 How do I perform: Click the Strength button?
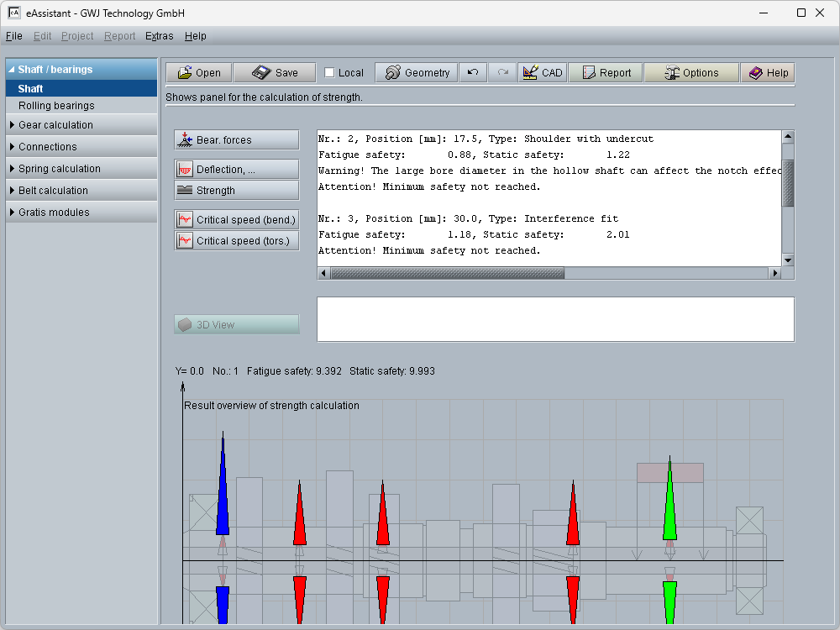point(236,191)
